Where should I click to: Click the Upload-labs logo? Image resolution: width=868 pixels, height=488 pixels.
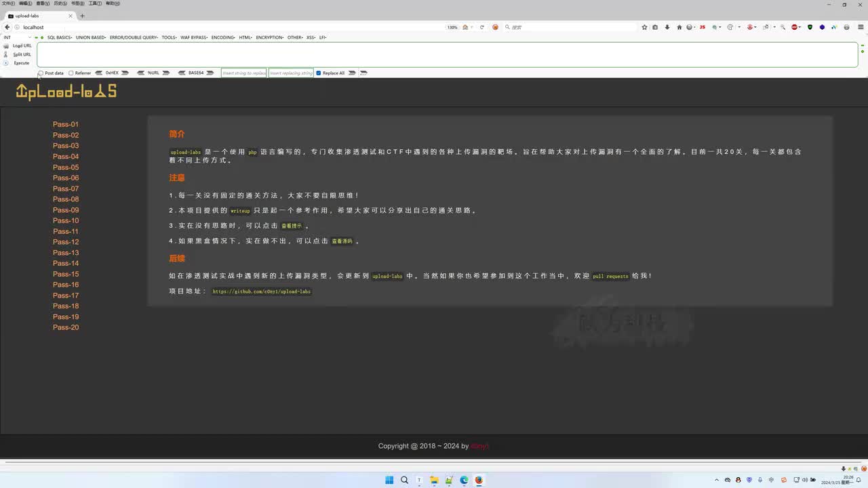coord(66,91)
